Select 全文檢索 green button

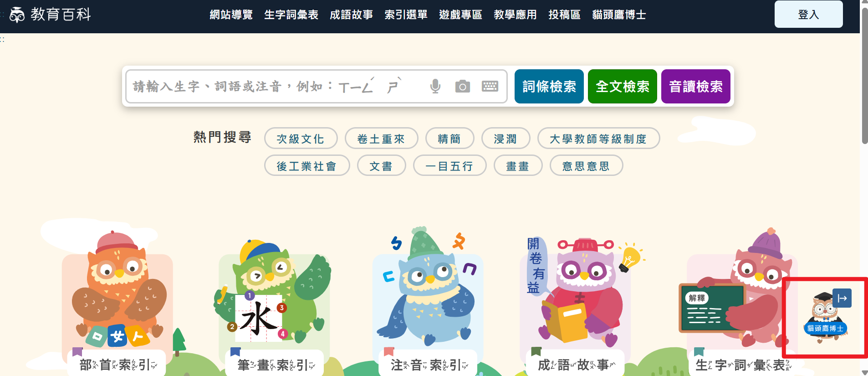623,86
